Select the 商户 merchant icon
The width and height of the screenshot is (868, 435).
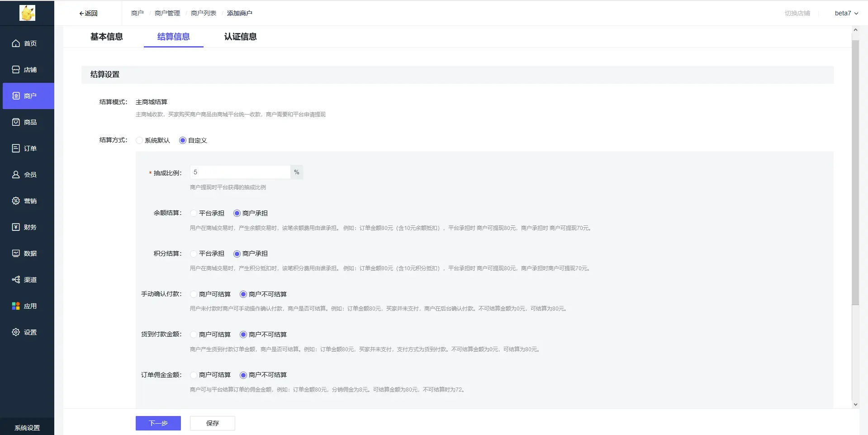(x=16, y=96)
